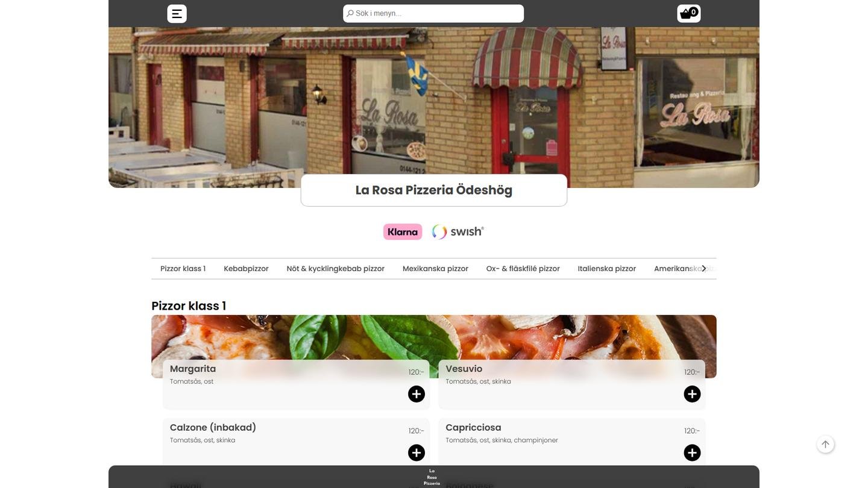Open the shopping basket icon

(689, 13)
